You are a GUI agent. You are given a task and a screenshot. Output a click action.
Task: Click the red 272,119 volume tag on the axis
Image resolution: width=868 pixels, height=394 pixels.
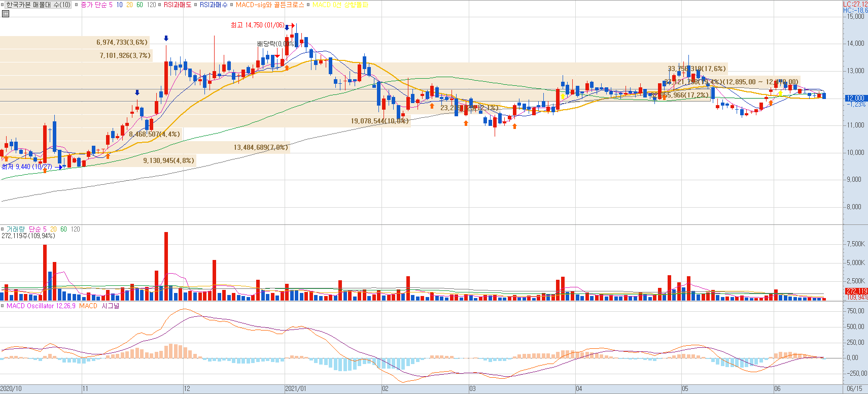coord(856,291)
